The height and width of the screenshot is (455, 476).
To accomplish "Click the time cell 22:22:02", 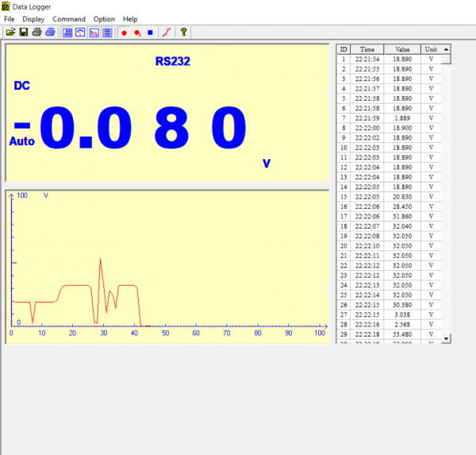I will pos(367,137).
